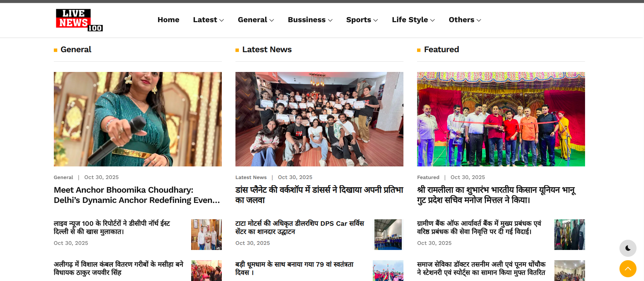Click the Live News 100 logo
Viewport: 644px width, 281px height.
click(79, 20)
